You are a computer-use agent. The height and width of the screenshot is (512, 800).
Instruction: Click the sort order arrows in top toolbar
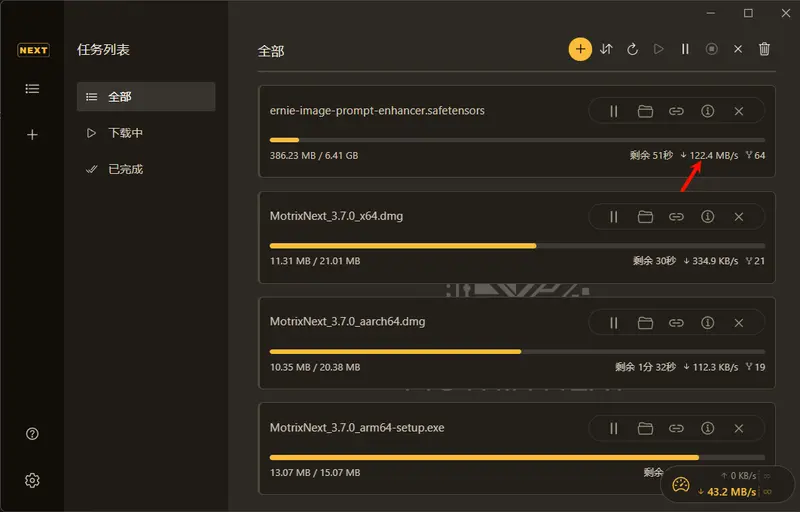[x=606, y=49]
